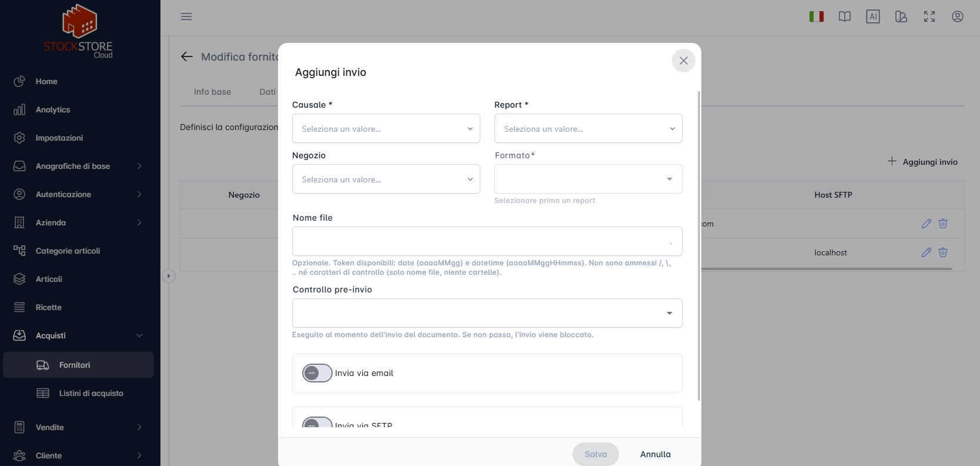Click the Italian flag language icon
Screen dimensions: 980x466
(x=816, y=16)
